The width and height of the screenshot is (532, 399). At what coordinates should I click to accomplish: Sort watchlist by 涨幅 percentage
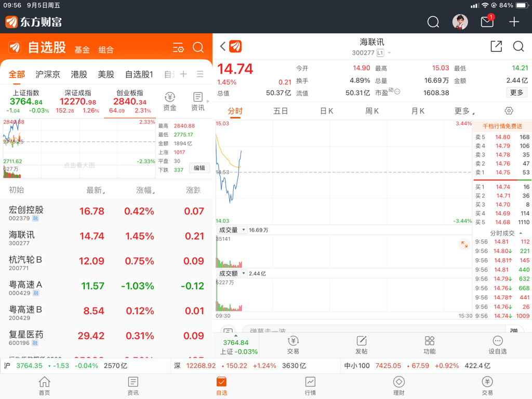click(x=145, y=190)
